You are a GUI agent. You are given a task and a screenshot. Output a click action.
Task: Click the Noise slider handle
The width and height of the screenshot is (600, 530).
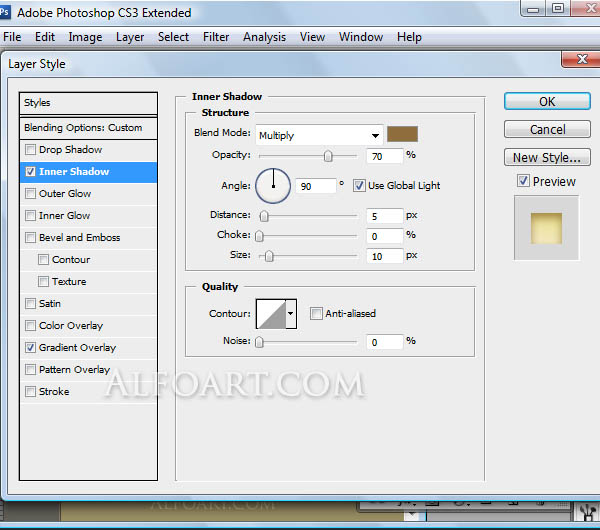pyautogui.click(x=259, y=342)
